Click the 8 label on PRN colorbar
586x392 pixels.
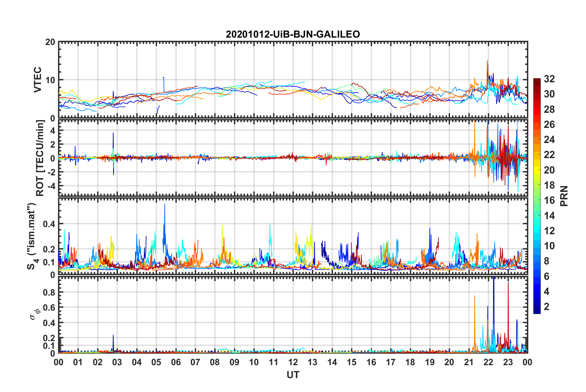pyautogui.click(x=547, y=261)
